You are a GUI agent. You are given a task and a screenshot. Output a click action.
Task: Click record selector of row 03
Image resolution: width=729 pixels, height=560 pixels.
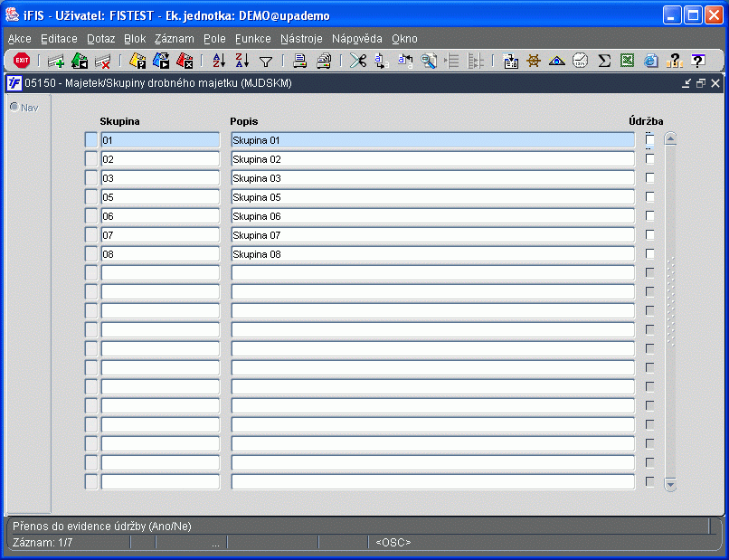(x=91, y=178)
